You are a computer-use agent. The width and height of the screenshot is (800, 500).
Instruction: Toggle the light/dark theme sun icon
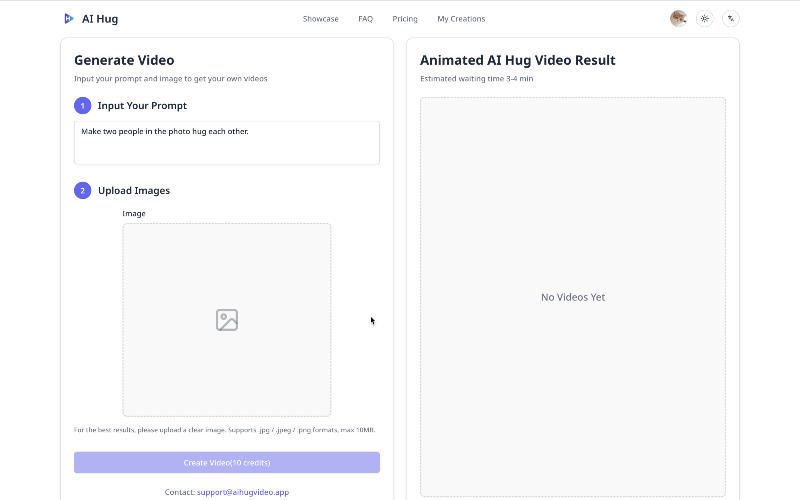click(x=705, y=18)
